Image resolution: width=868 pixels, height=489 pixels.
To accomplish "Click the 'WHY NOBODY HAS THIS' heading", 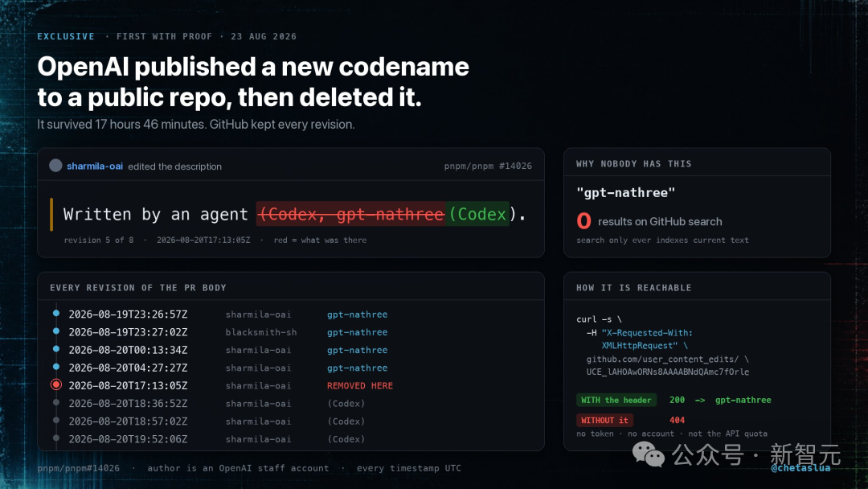I will tap(634, 164).
